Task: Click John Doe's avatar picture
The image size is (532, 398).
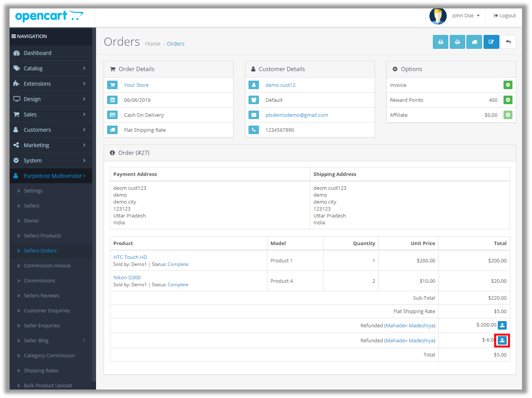Action: click(x=438, y=16)
